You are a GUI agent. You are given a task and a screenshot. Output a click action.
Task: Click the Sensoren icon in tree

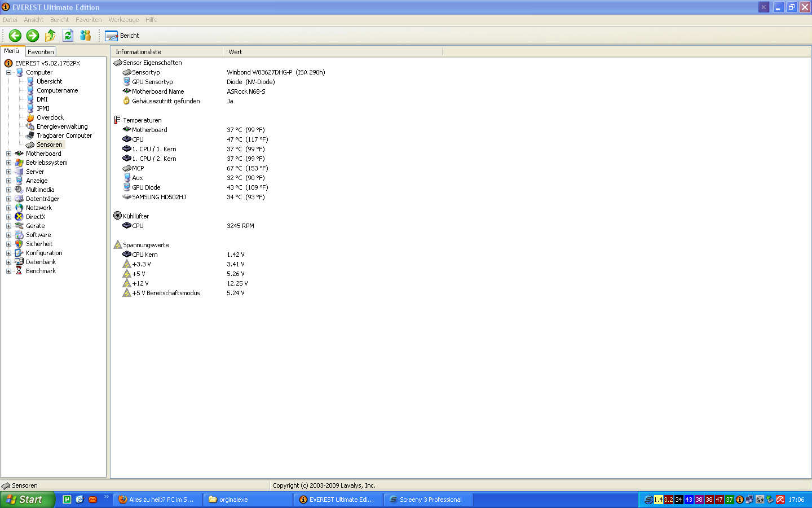(x=30, y=144)
